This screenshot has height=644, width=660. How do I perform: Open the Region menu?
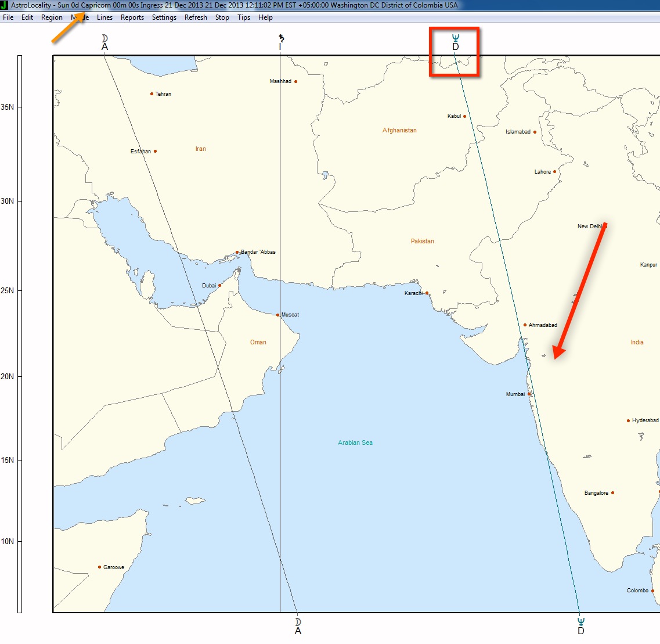coord(52,17)
